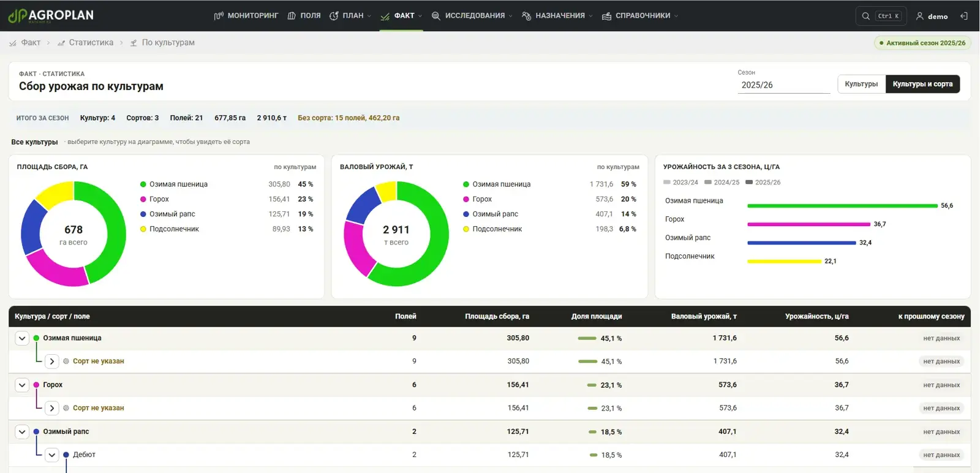Image resolution: width=980 pixels, height=473 pixels.
Task: Click the Agroplan logo
Action: 50,15
